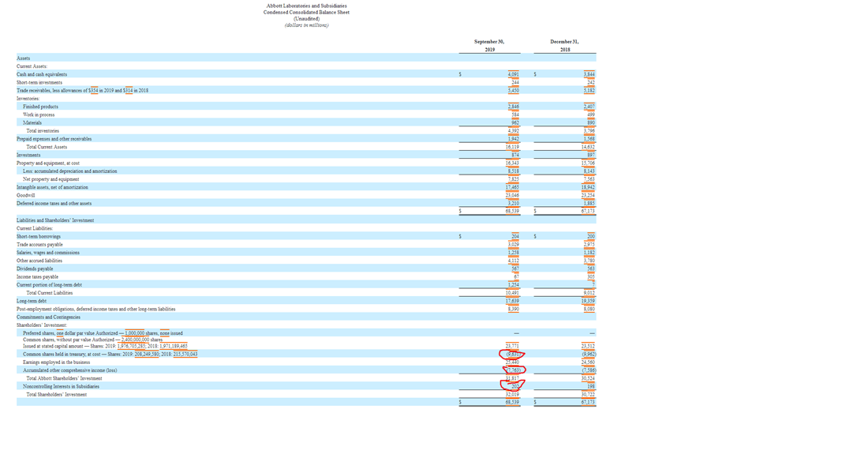Click the 2018 long-term debt value 19,359
The width and height of the screenshot is (868, 458).
pyautogui.click(x=588, y=301)
